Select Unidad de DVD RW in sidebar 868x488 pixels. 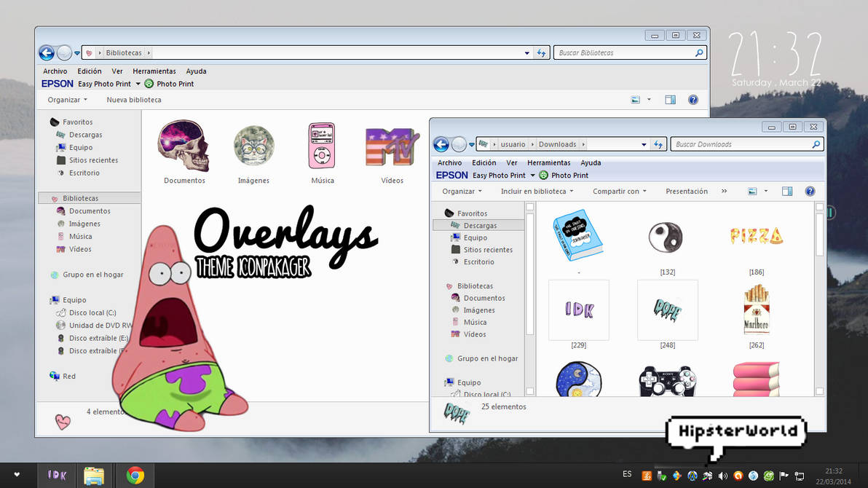point(100,325)
